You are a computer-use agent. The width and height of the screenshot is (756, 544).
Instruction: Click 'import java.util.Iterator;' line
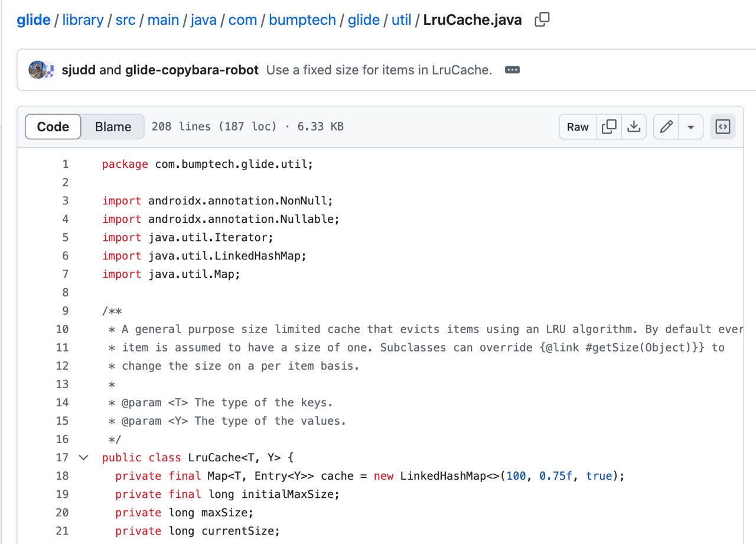coord(188,237)
